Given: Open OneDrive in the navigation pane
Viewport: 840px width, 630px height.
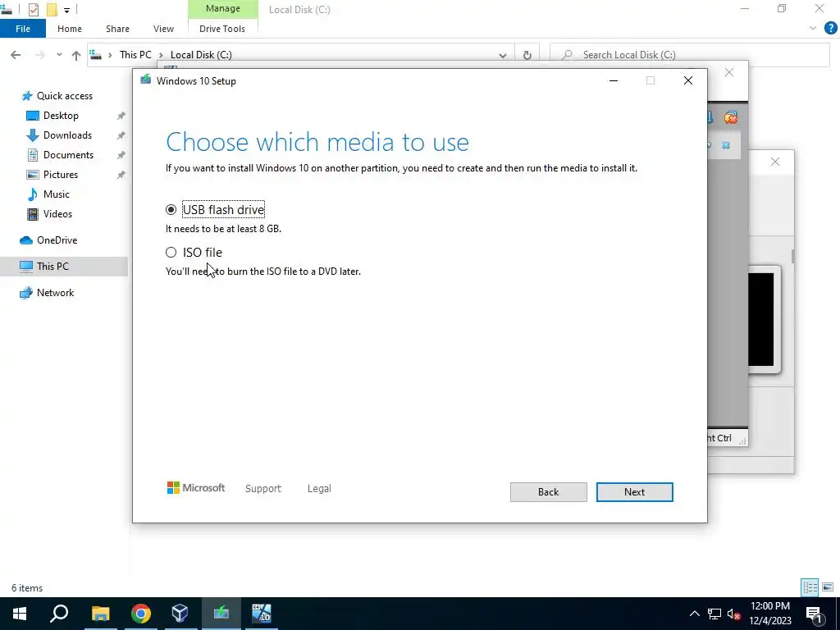Looking at the screenshot, I should 57,240.
